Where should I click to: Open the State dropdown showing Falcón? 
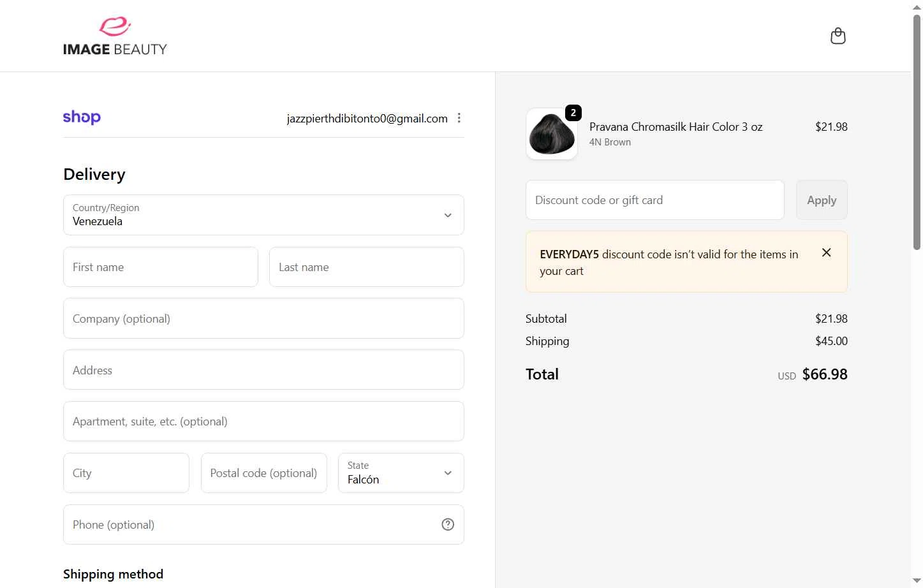[x=401, y=473]
